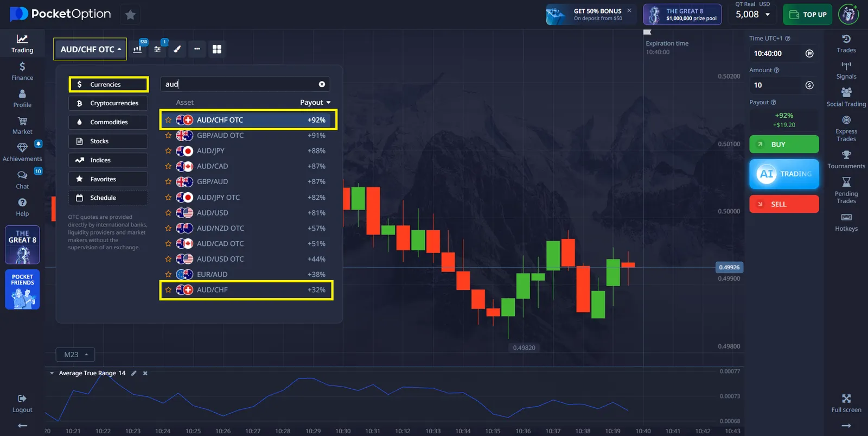Viewport: 868px width, 436px height.
Task: Open the chart type icon in toolbar
Action: pyautogui.click(x=138, y=49)
